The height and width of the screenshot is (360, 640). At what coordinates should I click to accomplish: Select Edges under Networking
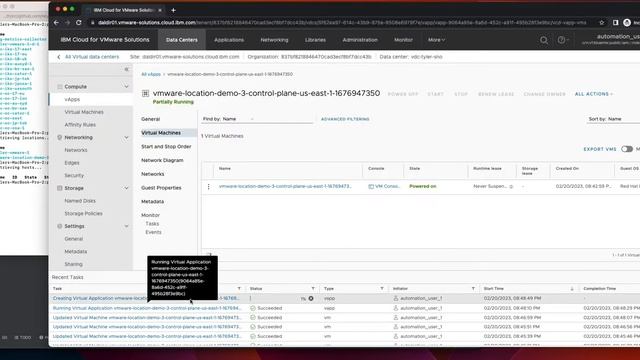click(x=72, y=163)
